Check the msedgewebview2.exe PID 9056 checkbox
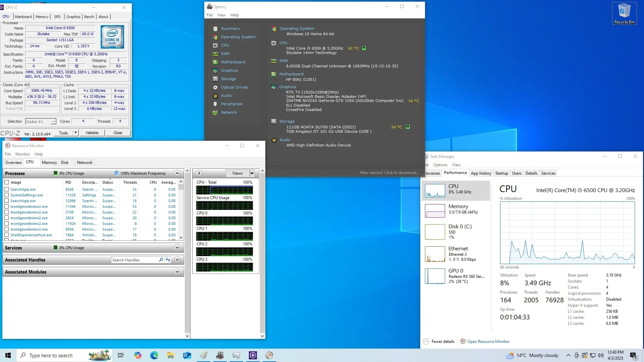The width and height of the screenshot is (644, 362). [x=6, y=229]
